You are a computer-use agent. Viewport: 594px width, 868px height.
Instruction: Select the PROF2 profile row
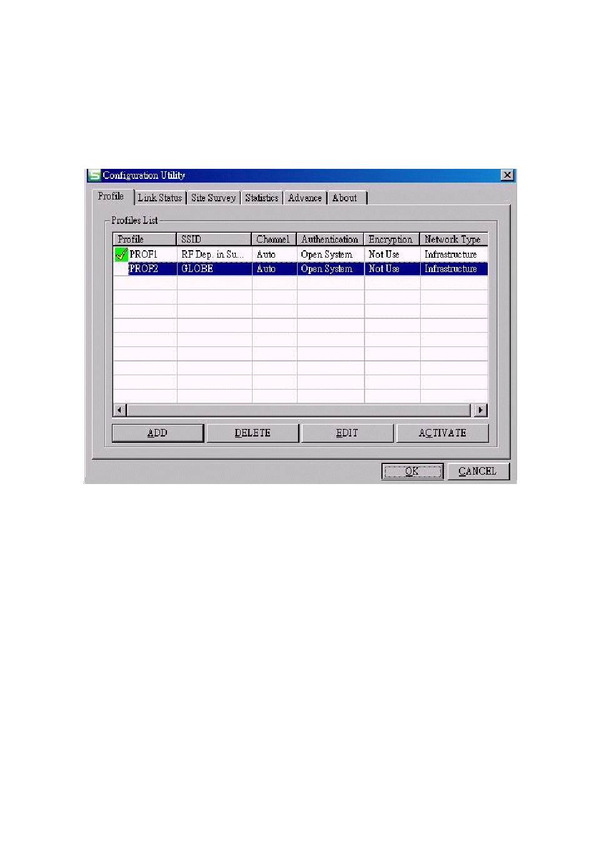pyautogui.click(x=300, y=269)
